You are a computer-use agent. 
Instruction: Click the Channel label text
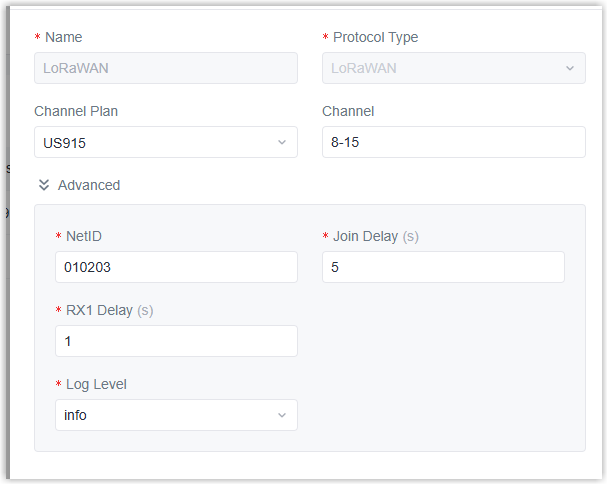[348, 111]
